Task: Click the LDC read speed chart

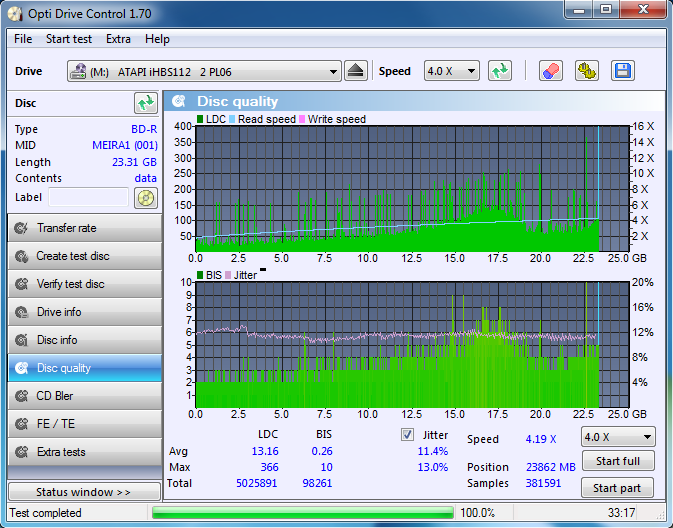Action: pyautogui.click(x=412, y=188)
